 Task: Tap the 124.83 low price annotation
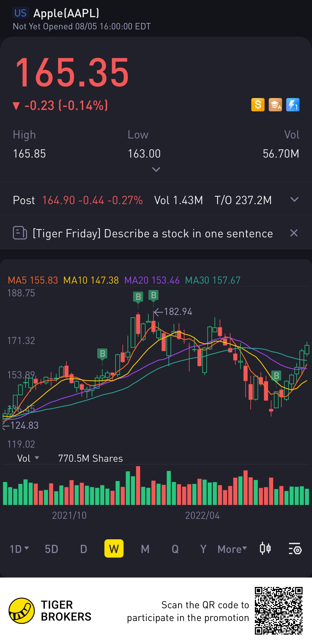(24, 425)
